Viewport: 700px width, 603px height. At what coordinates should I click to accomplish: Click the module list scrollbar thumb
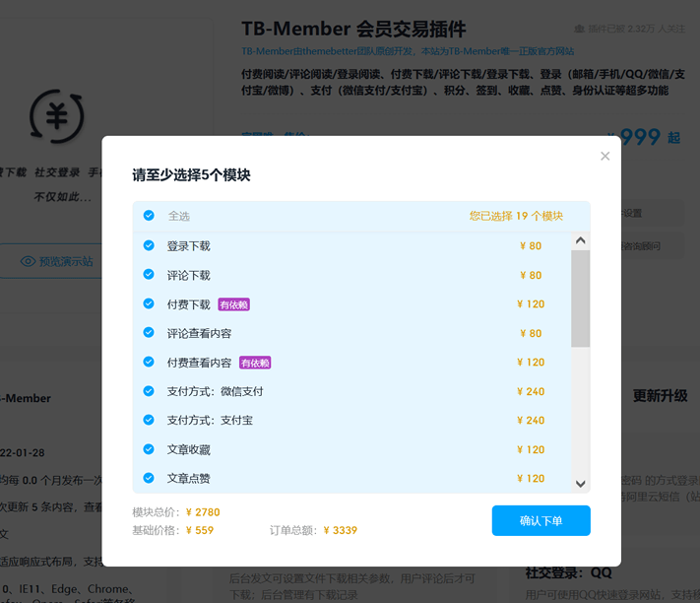coord(580,299)
